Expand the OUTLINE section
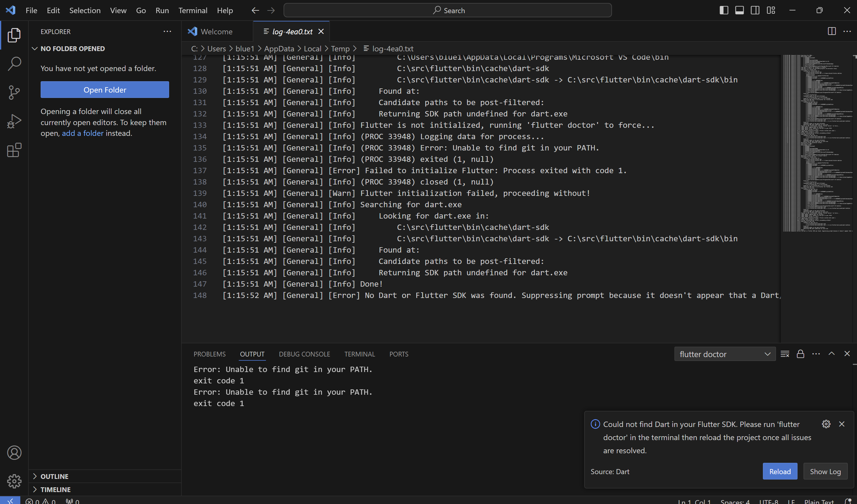 coord(105,476)
